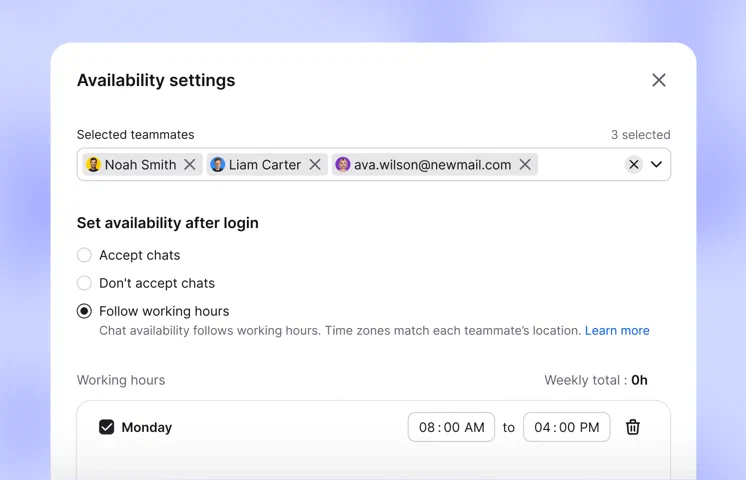Click the Working hours label
Viewport: 746px width, 480px height.
click(x=121, y=380)
